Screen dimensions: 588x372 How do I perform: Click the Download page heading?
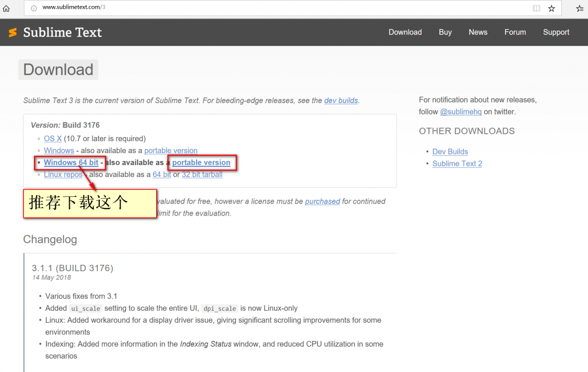pyautogui.click(x=58, y=69)
